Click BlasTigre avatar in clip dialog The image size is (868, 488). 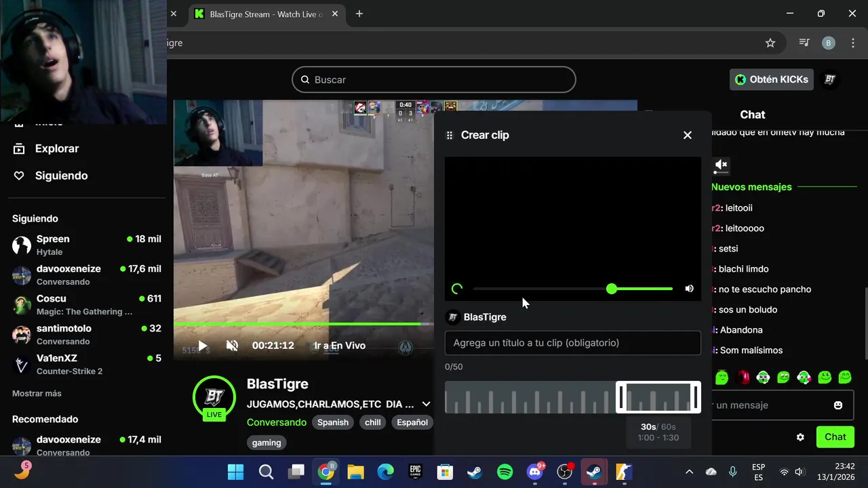click(x=452, y=317)
